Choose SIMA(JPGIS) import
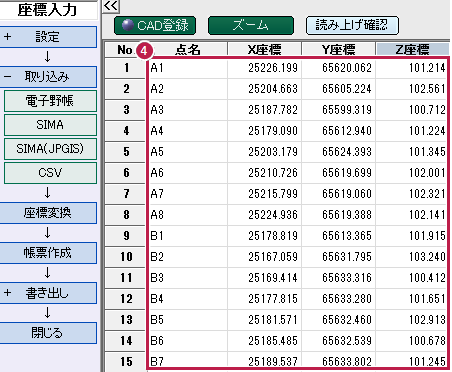Screen dimensions: 452x372 (50, 149)
